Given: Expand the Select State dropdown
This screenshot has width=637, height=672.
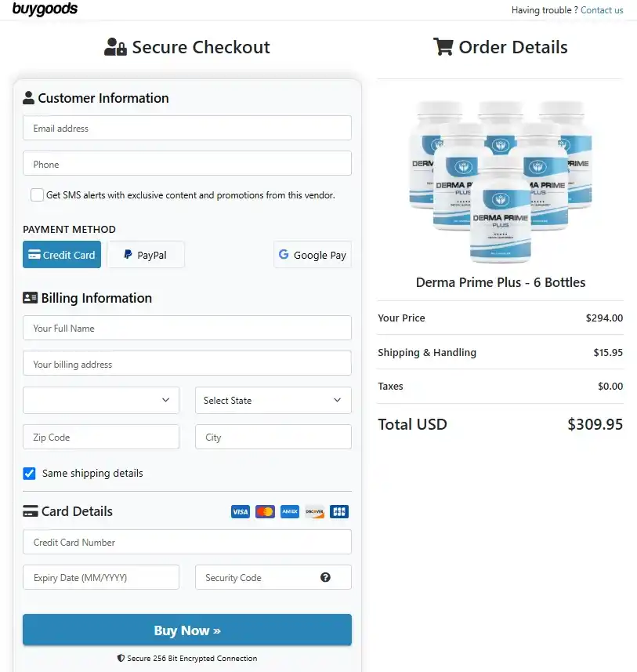Looking at the screenshot, I should 273,400.
